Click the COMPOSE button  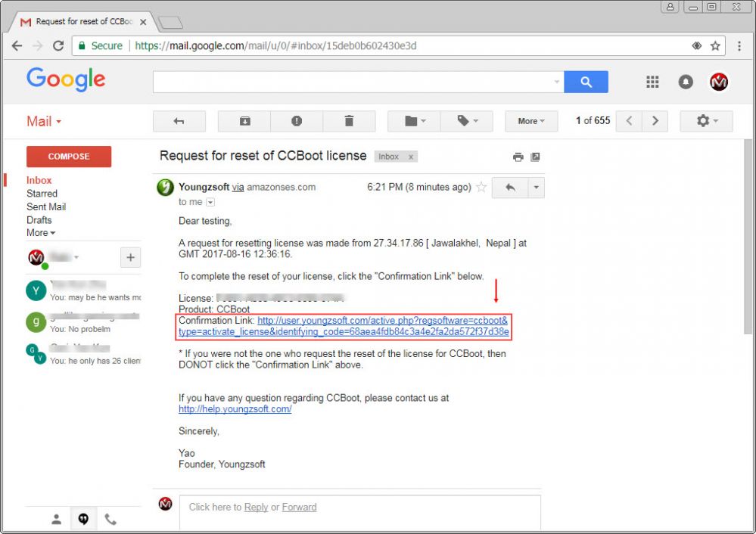69,157
